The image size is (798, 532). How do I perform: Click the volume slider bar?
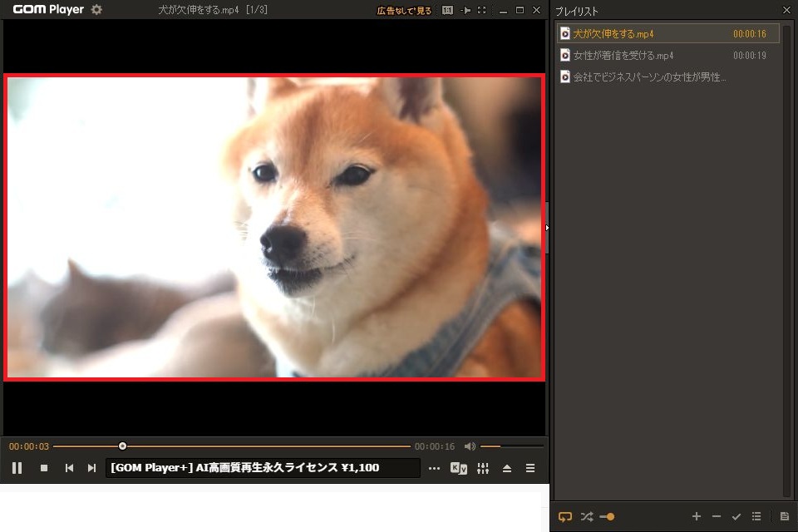point(511,446)
